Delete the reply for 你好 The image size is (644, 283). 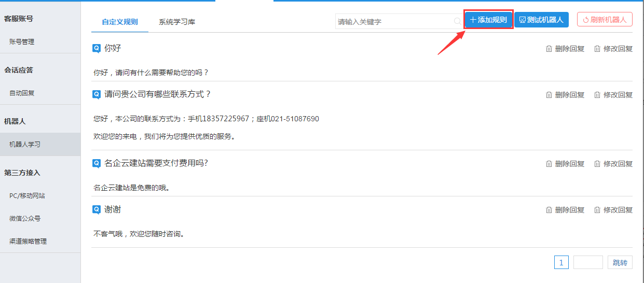[x=565, y=49]
